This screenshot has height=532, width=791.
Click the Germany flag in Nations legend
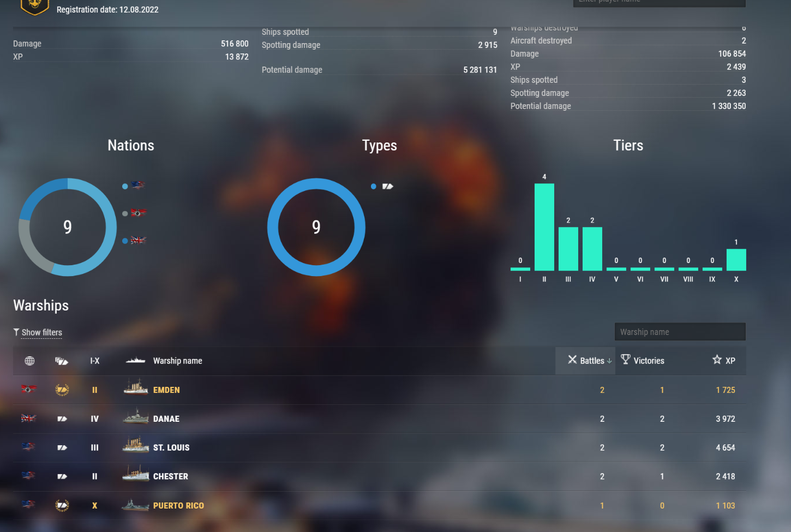pos(138,213)
